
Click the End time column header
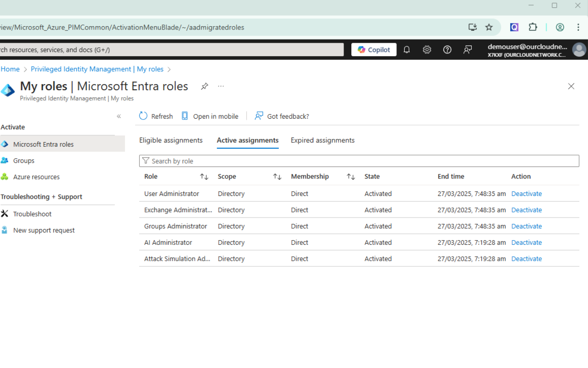(x=451, y=177)
